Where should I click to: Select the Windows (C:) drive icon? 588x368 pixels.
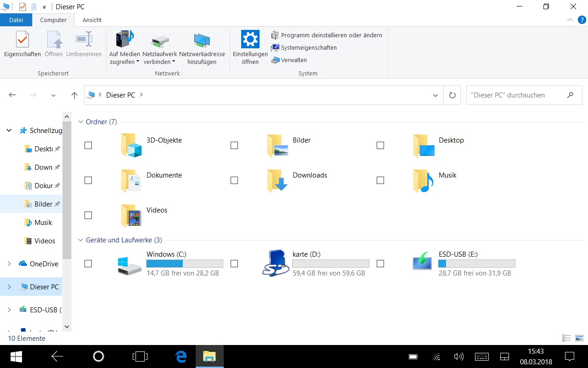point(130,266)
